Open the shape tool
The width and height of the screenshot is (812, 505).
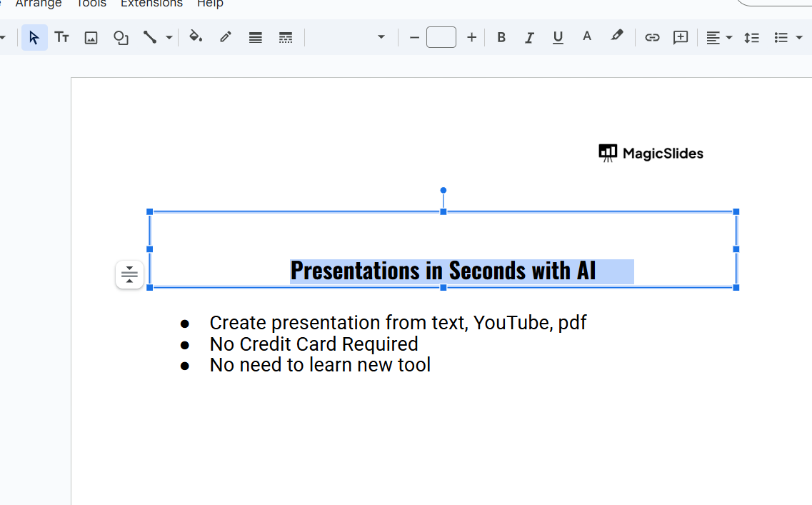pyautogui.click(x=121, y=38)
